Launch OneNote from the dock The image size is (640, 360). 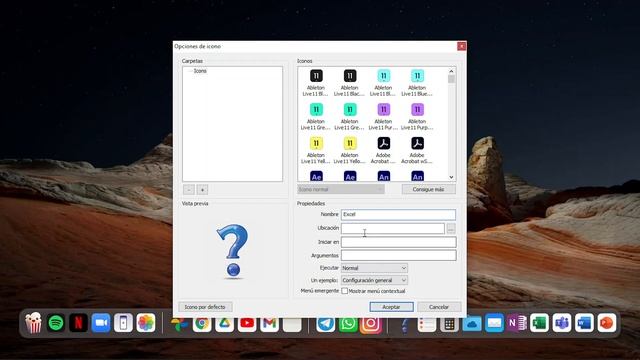coord(517,323)
